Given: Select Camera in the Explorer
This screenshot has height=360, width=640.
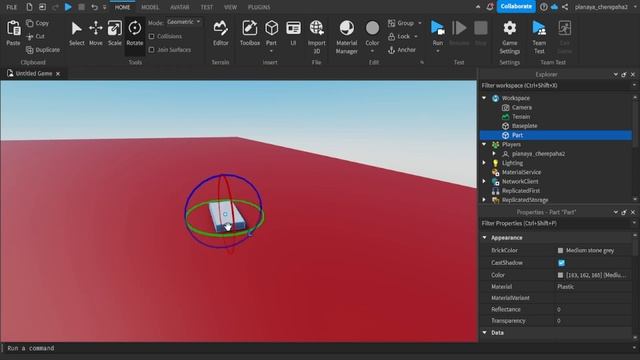Looking at the screenshot, I should tap(522, 107).
